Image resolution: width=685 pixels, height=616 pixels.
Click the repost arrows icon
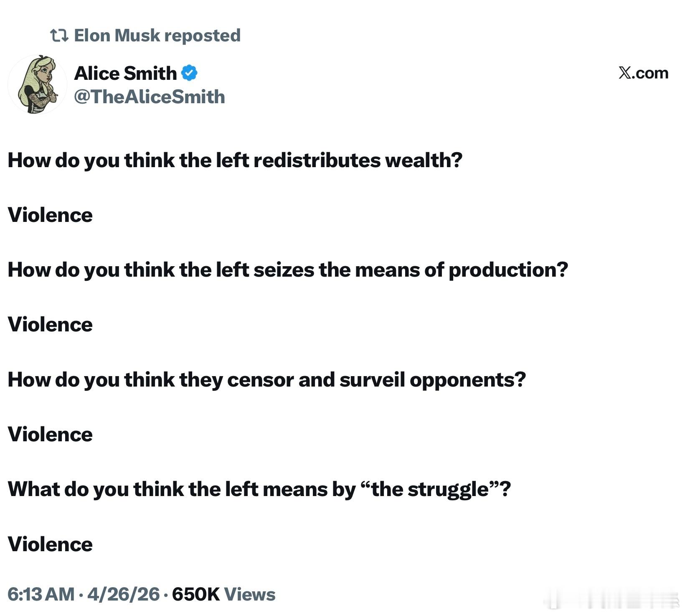tap(59, 36)
